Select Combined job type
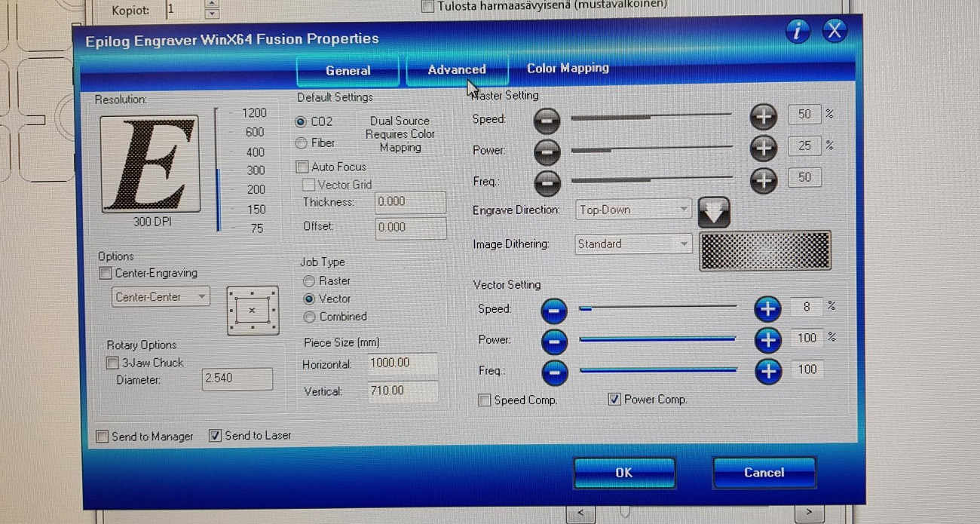The image size is (980, 524). (308, 317)
